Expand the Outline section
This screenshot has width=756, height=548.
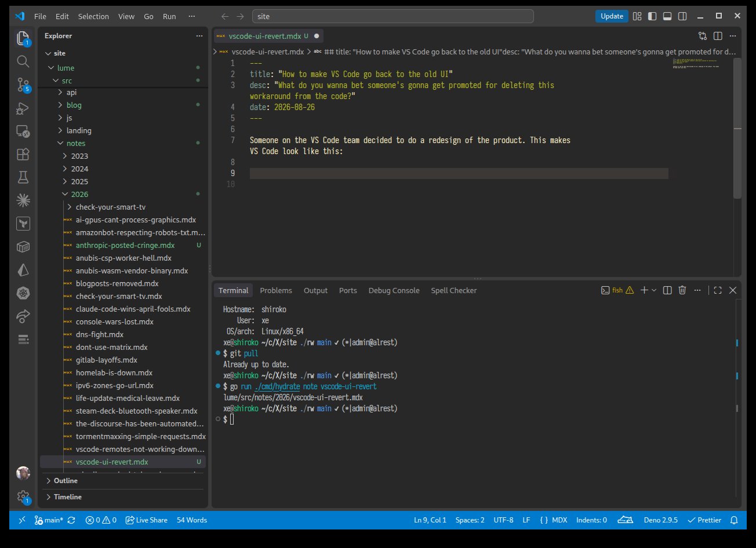click(124, 481)
